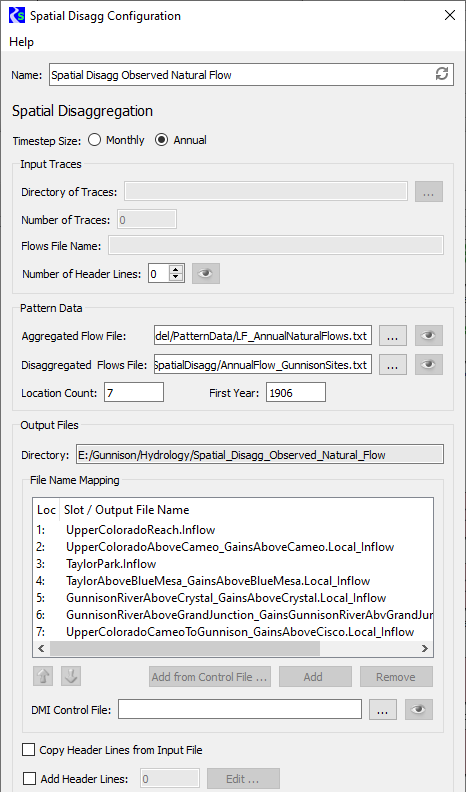Move mapping row down with arrow icon
The width and height of the screenshot is (466, 792).
[x=71, y=676]
